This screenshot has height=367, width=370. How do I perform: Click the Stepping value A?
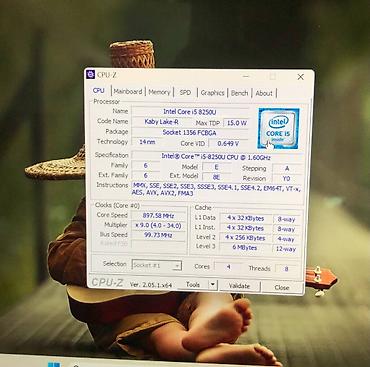pos(287,168)
